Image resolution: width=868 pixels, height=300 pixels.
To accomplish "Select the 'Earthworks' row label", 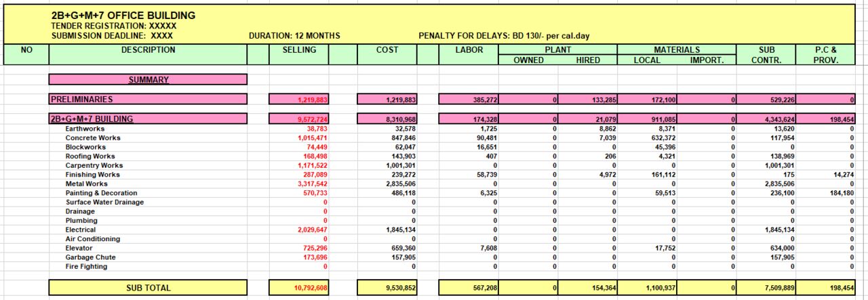I will (x=85, y=129).
